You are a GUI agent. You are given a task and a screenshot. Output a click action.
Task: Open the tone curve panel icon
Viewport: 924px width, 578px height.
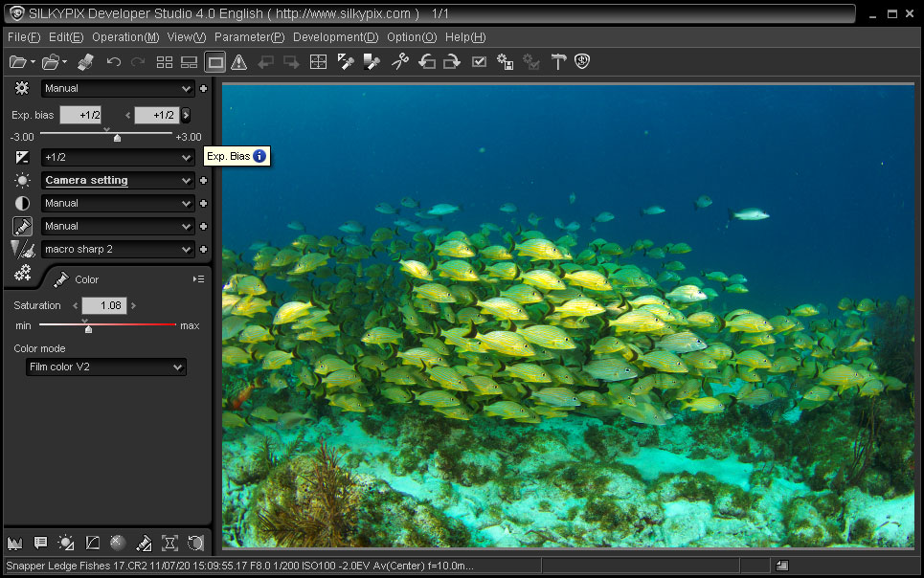[93, 543]
